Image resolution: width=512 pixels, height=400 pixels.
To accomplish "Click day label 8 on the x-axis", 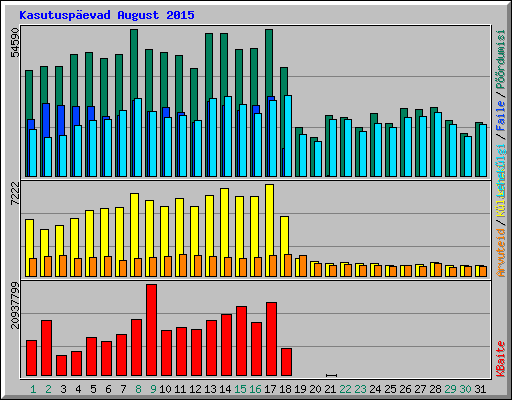I will (138, 389).
